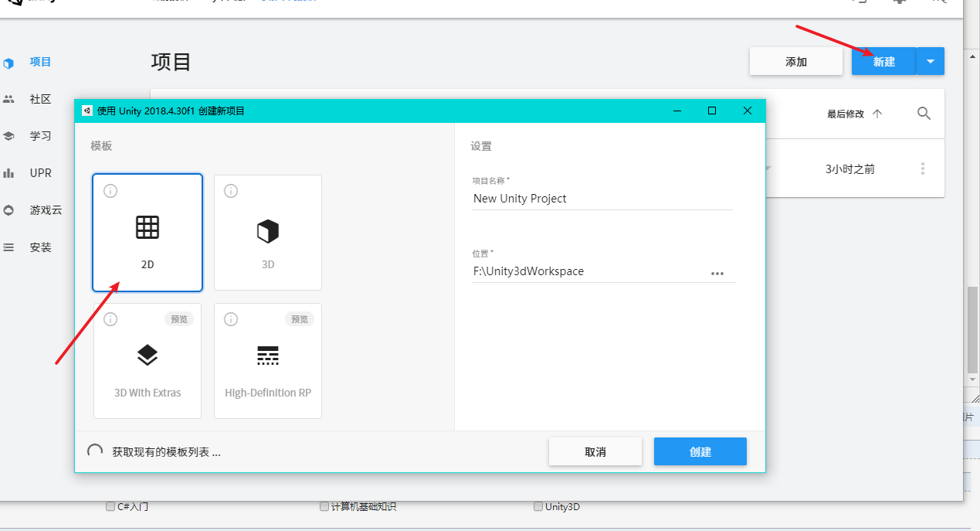Click the 预览 badge on High-Definition RP
Image resolution: width=980 pixels, height=531 pixels.
[x=299, y=319]
